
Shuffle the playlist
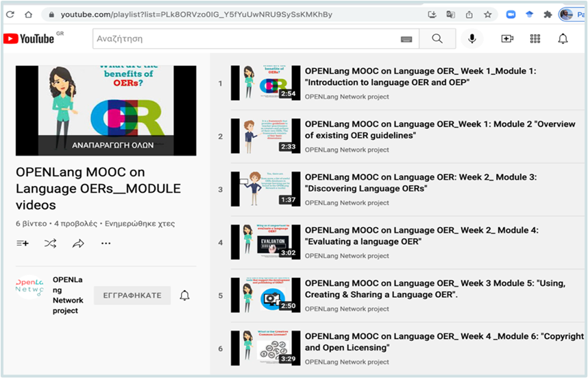pyautogui.click(x=50, y=244)
